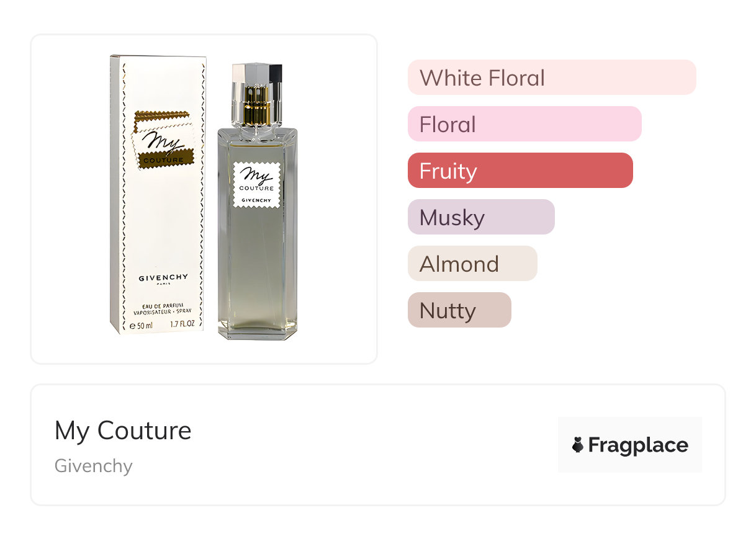The width and height of the screenshot is (756, 536).
Task: Select the White Floral accord bar
Action: point(552,78)
